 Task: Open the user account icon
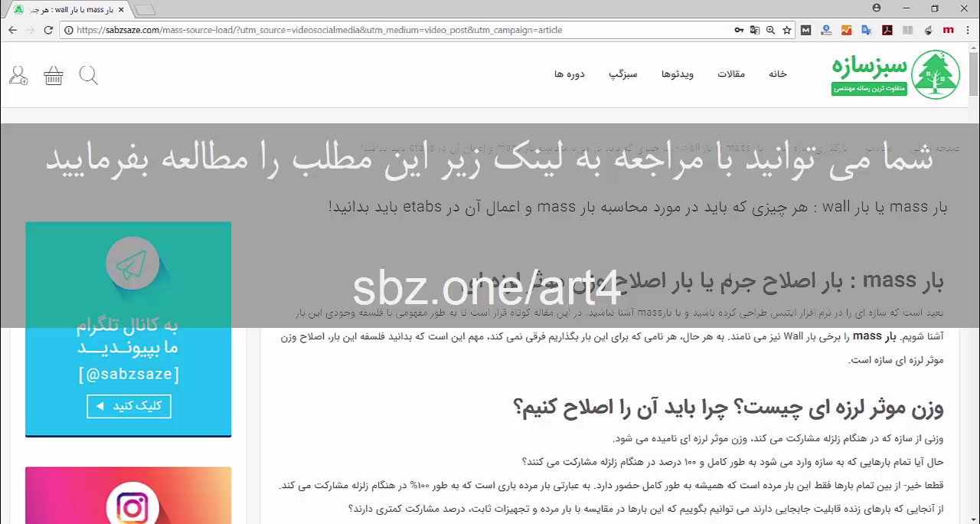[x=18, y=75]
